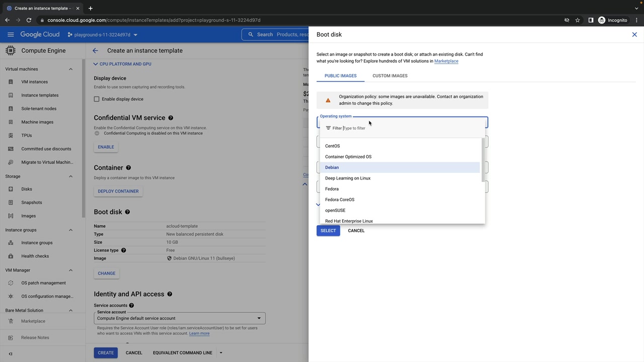The image size is (644, 362).
Task: Open a new browser tab
Action: [91, 8]
